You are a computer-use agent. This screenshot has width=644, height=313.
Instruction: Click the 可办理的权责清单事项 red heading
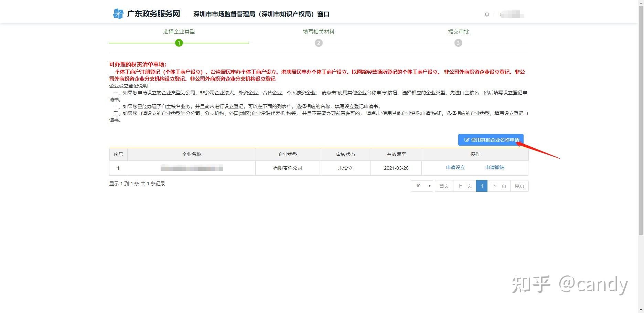(x=138, y=64)
